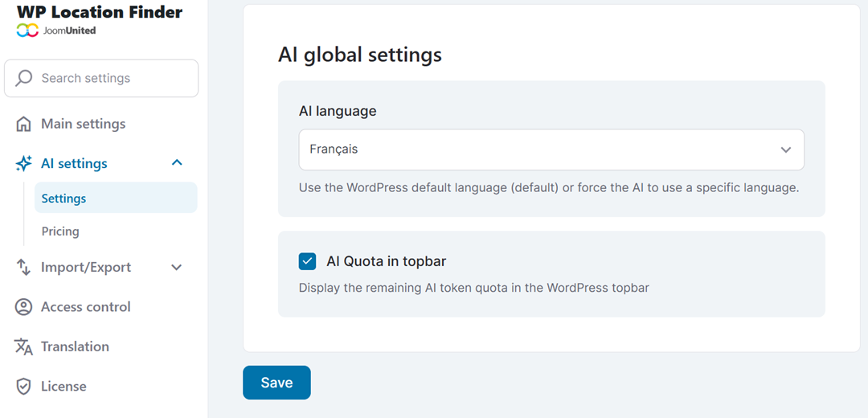Screen dimensions: 868x418
Task: Click the AI language dropdown arrow
Action: point(785,150)
